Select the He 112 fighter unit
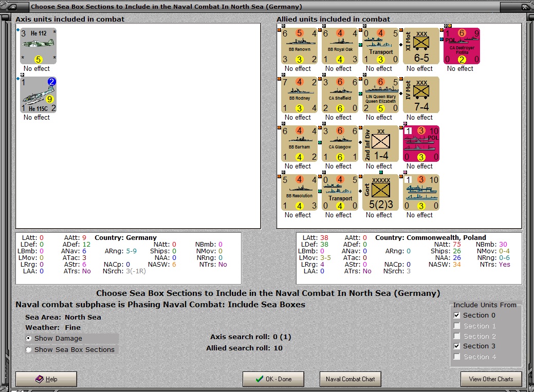The width and height of the screenshot is (534, 392). pyautogui.click(x=38, y=46)
